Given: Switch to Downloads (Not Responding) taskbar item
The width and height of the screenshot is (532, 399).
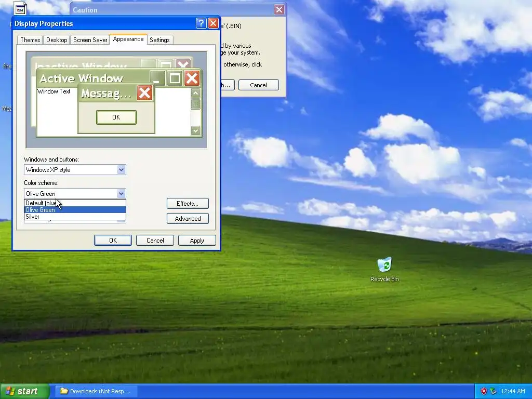Looking at the screenshot, I should pos(96,391).
